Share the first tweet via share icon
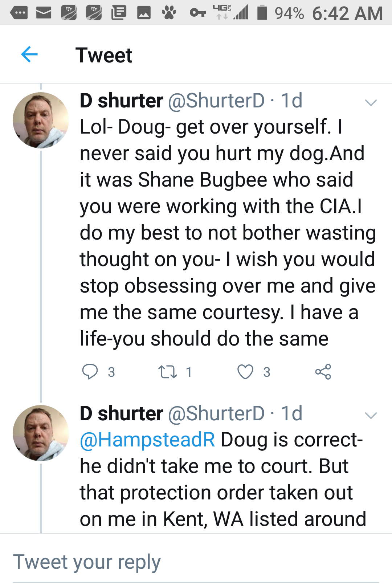 (323, 372)
